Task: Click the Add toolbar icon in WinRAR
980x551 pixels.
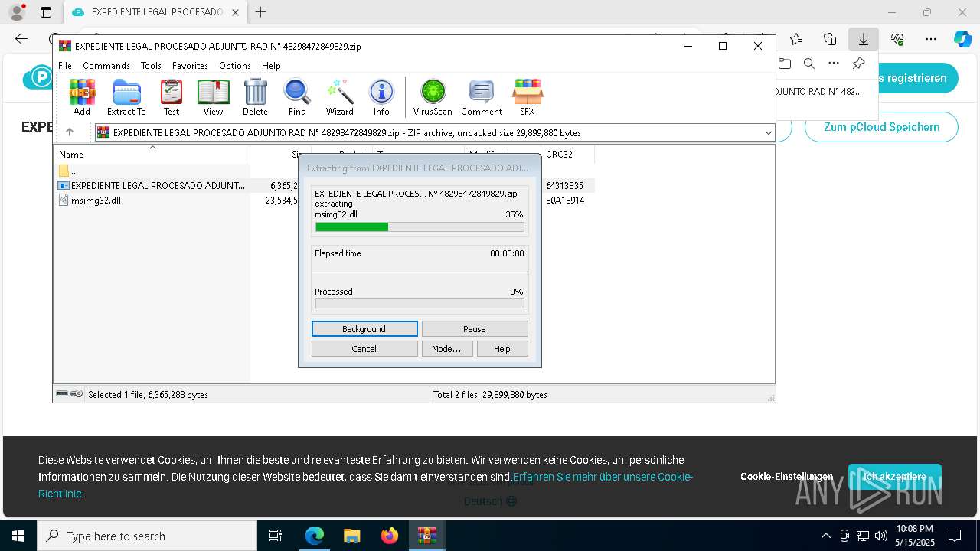Action: pyautogui.click(x=82, y=97)
